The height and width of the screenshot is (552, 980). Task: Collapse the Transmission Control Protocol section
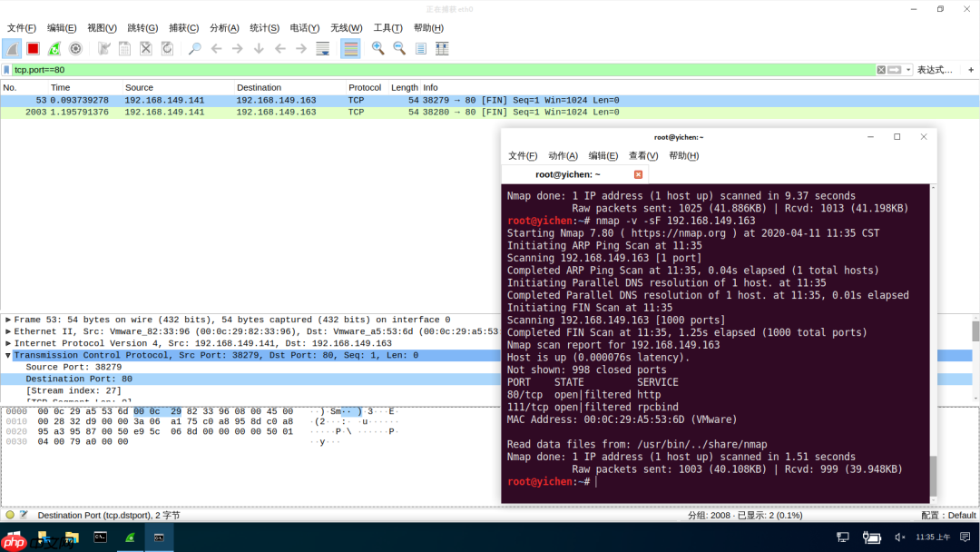(7, 354)
